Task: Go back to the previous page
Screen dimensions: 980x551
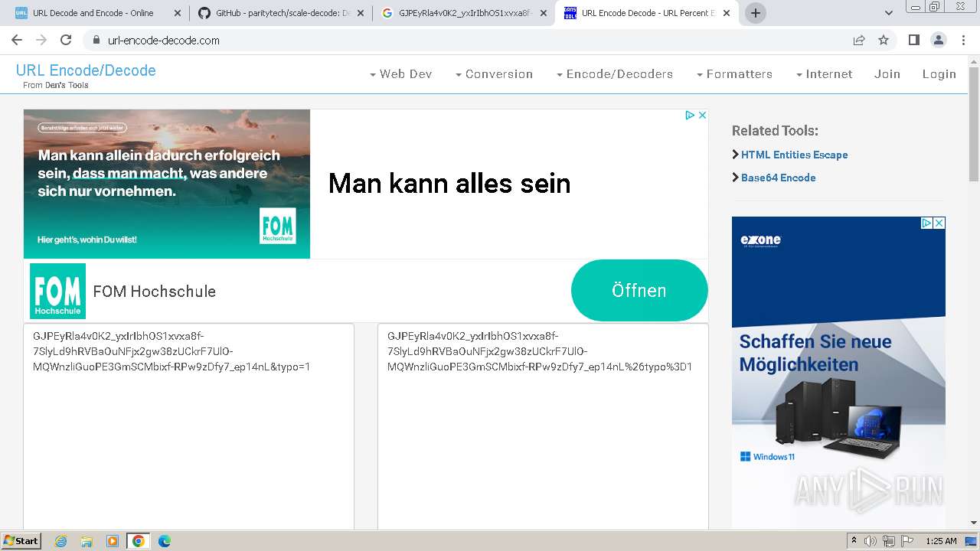Action: tap(17, 40)
